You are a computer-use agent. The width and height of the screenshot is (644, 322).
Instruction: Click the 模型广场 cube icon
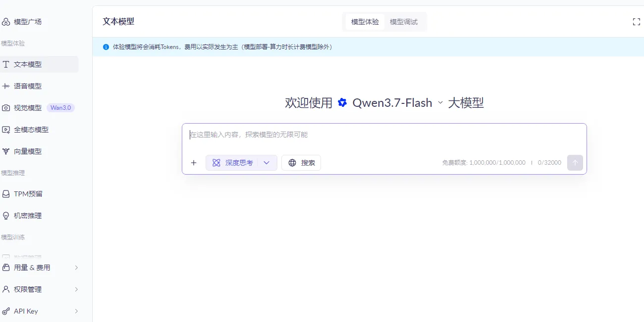(6, 22)
